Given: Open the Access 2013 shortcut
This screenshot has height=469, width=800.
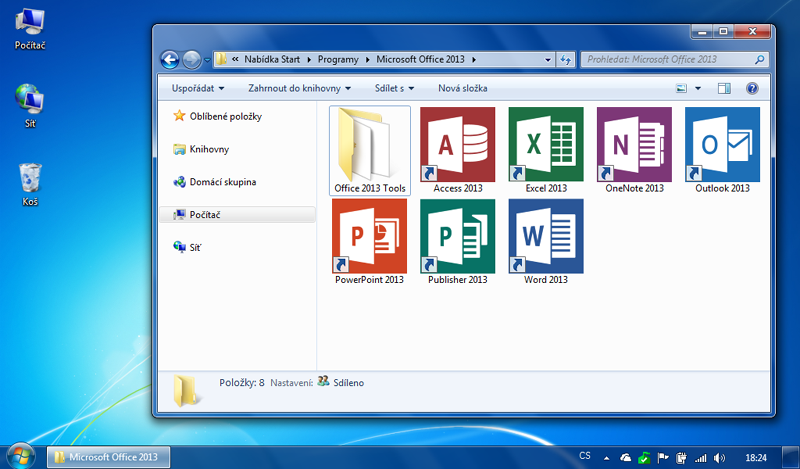Looking at the screenshot, I should [458, 145].
